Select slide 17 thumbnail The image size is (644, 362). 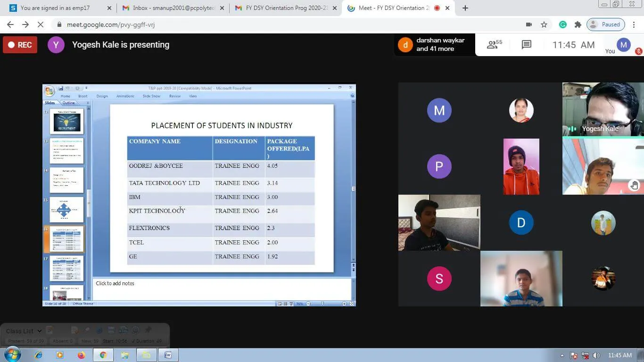(66, 268)
